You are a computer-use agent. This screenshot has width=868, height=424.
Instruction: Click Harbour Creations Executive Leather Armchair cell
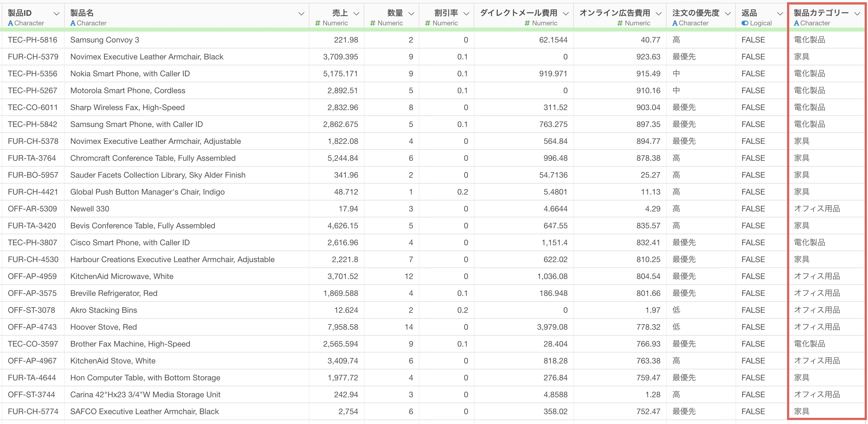tap(172, 259)
